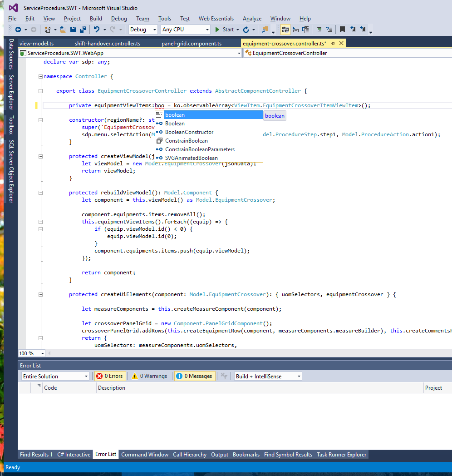Click the Redo arrow icon
This screenshot has width=452, height=476.
(113, 30)
